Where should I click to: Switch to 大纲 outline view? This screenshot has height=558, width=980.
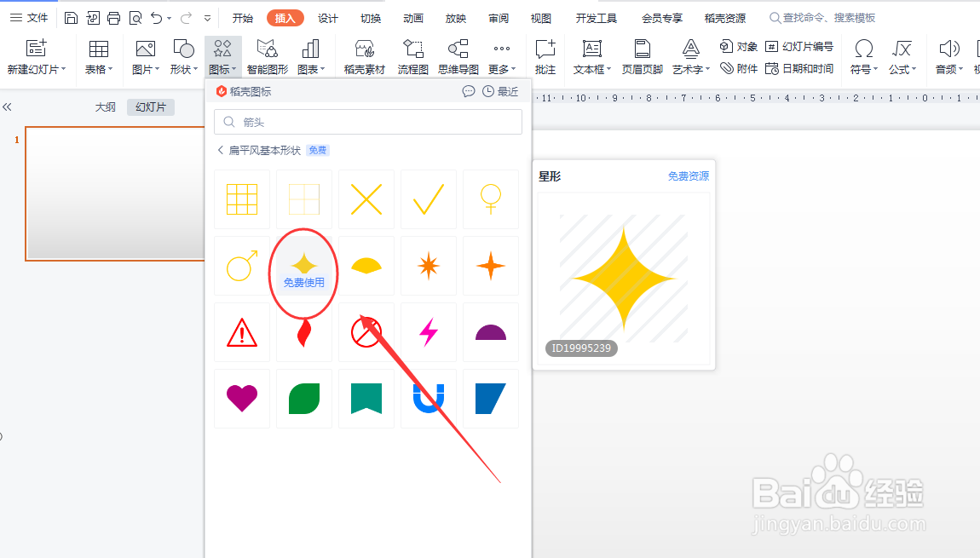(105, 106)
